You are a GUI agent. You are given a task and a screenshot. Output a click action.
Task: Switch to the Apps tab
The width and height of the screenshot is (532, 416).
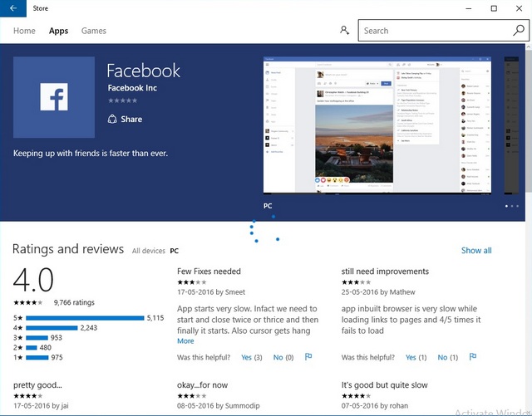tap(58, 31)
